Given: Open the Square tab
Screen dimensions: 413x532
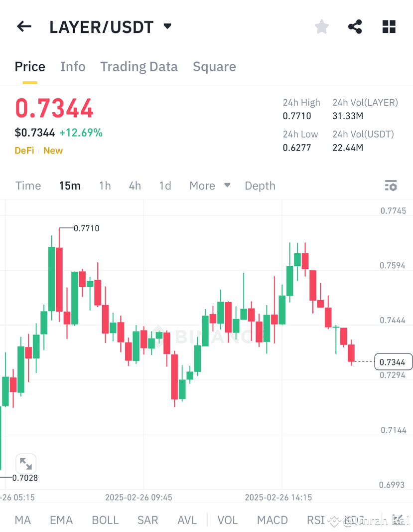Looking at the screenshot, I should [214, 66].
